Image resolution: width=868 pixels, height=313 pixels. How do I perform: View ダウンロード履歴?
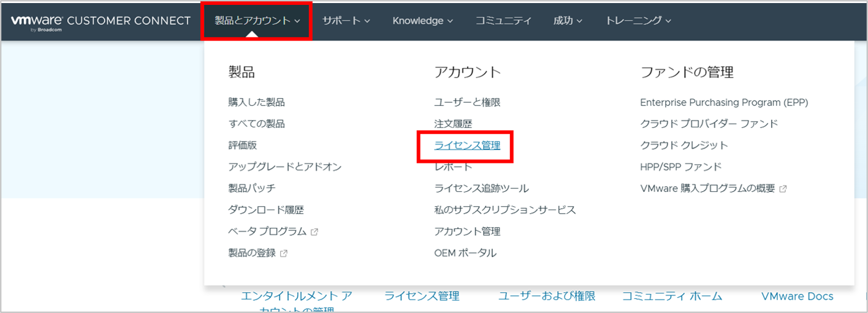(x=265, y=209)
